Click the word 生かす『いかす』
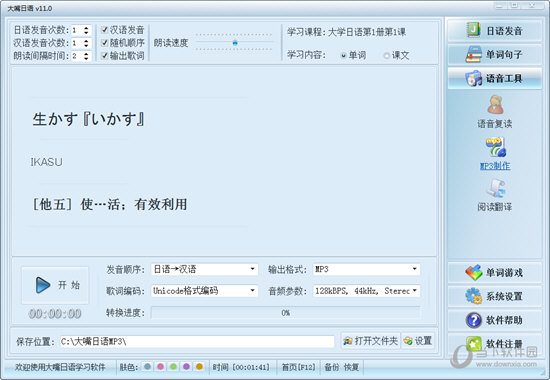 (x=88, y=119)
